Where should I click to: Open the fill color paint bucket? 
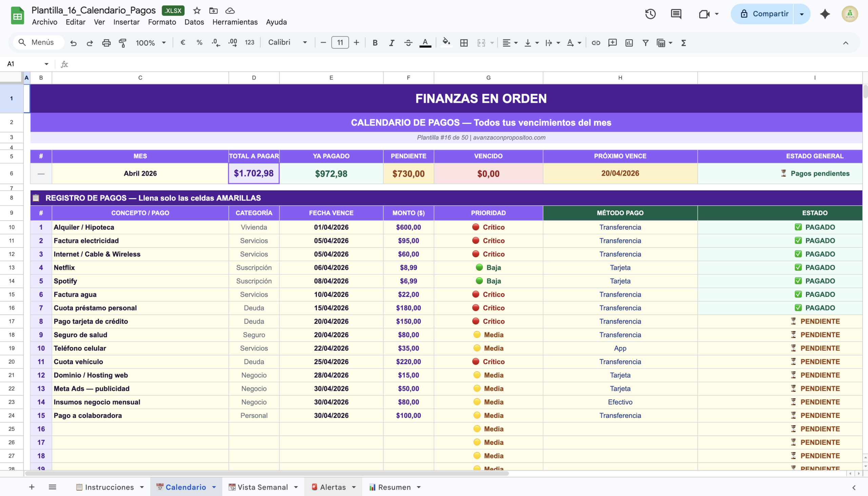pos(446,42)
